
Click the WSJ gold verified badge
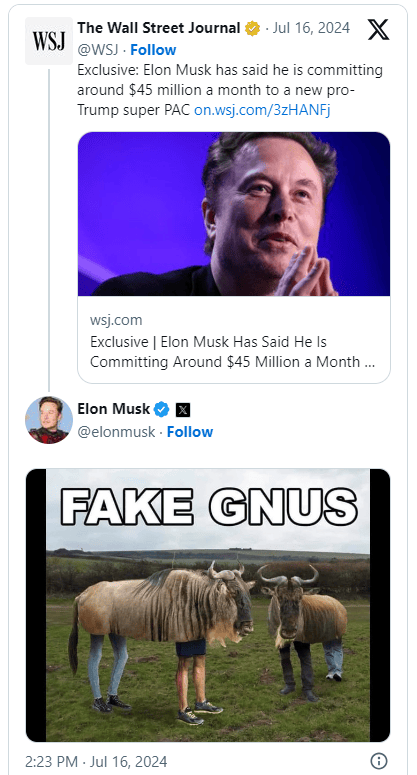pyautogui.click(x=252, y=29)
